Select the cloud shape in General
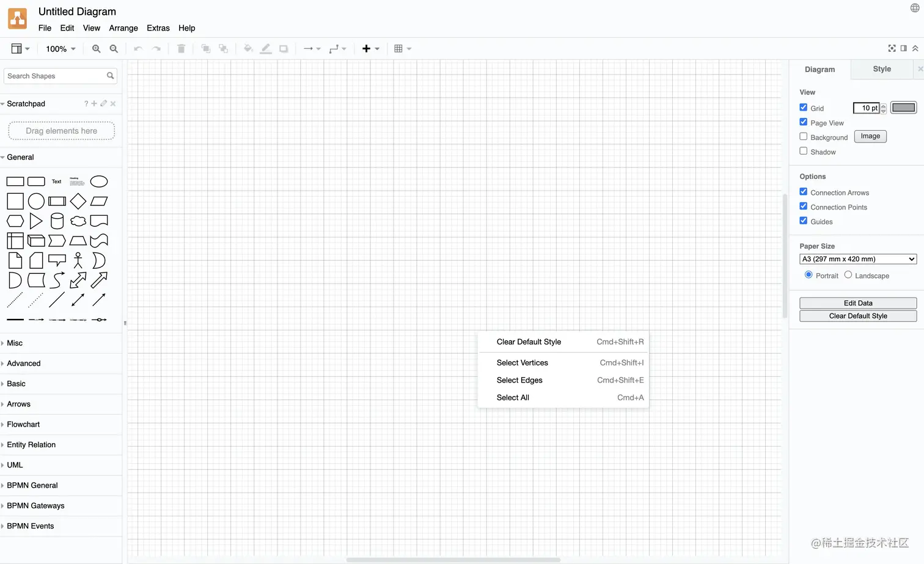 coord(78,221)
